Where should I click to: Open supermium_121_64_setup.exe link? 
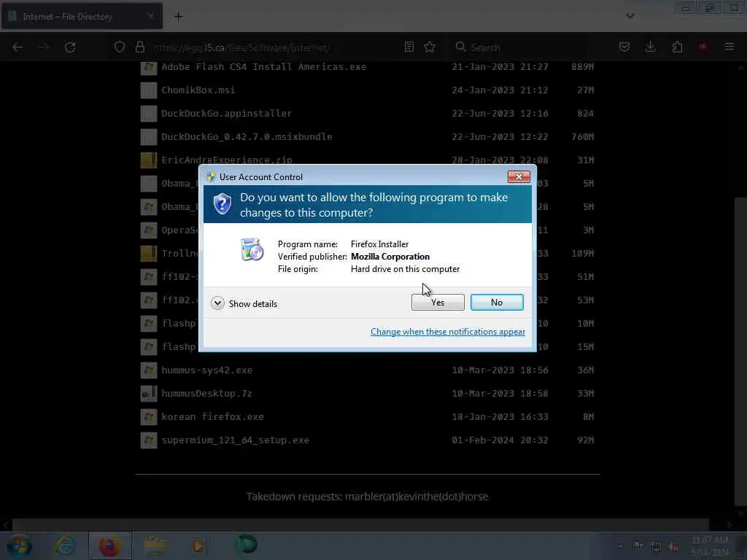pos(236,440)
